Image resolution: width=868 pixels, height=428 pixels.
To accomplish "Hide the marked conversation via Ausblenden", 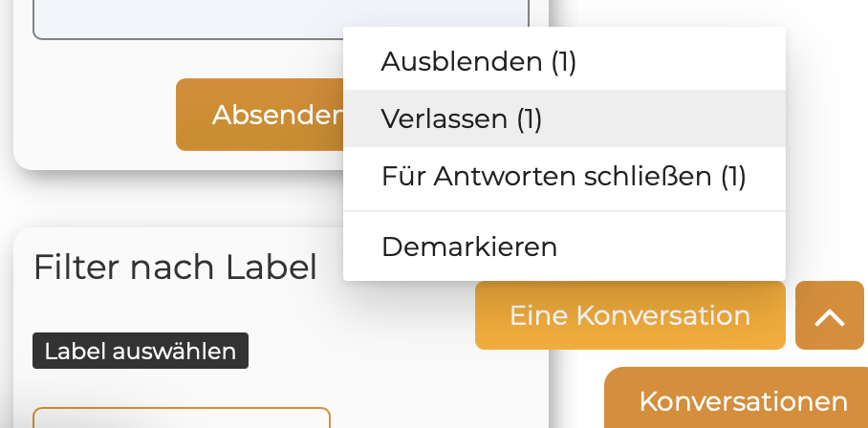I will tap(478, 62).
